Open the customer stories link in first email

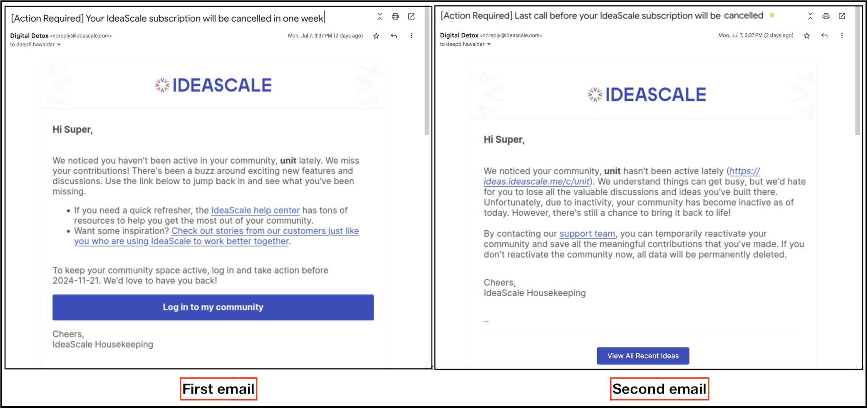[216, 236]
